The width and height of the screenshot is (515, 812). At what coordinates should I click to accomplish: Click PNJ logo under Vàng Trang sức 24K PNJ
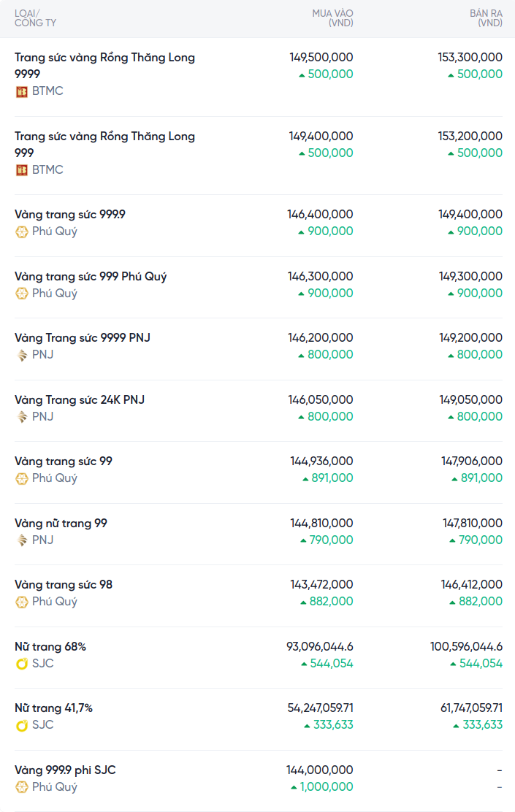click(x=22, y=417)
